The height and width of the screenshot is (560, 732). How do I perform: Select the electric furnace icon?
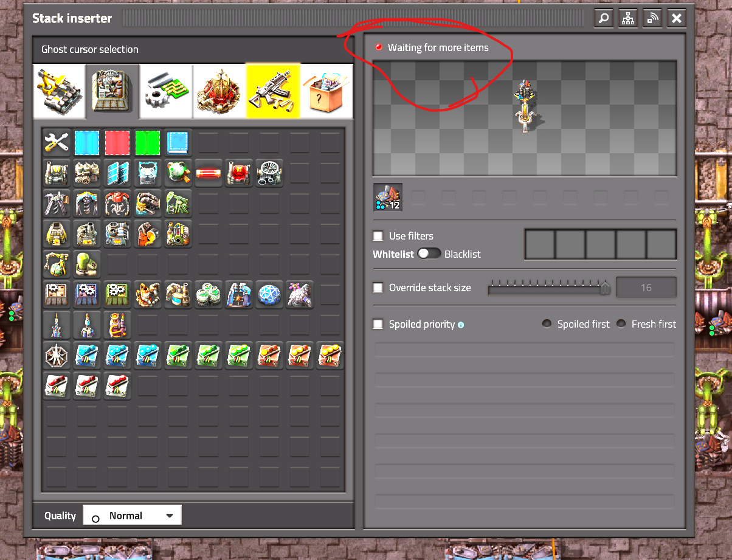(x=119, y=234)
